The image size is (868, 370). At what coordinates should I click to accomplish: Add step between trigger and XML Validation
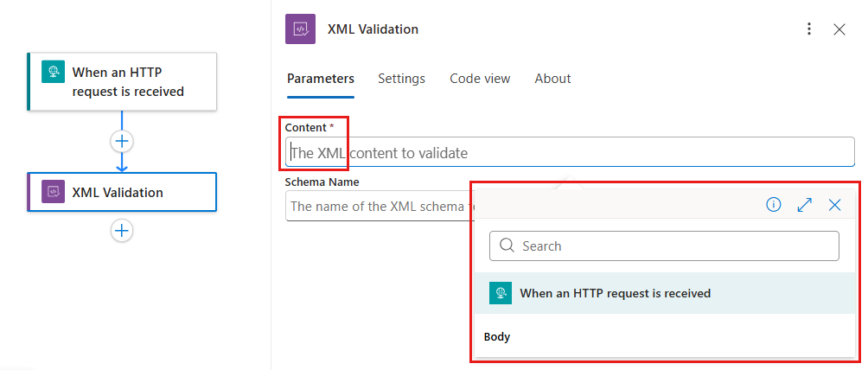(x=122, y=141)
